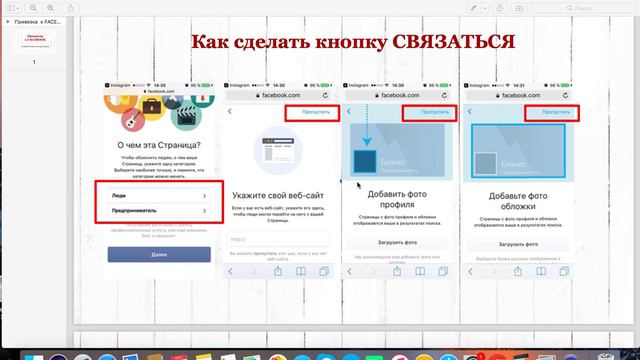Open the Trash in the Dock

click(x=607, y=356)
